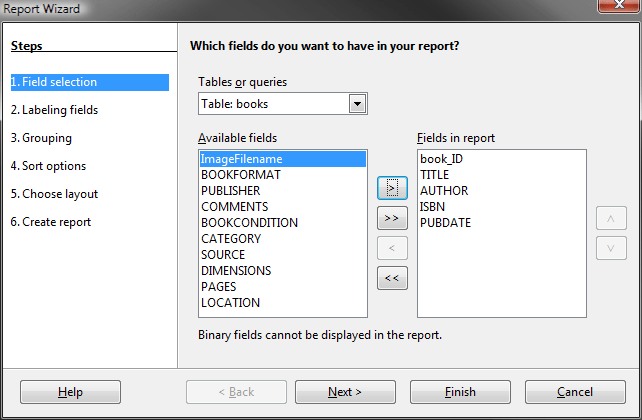Select PUBLISHER in Available fields
Screen dimensions: 642x420
230,191
